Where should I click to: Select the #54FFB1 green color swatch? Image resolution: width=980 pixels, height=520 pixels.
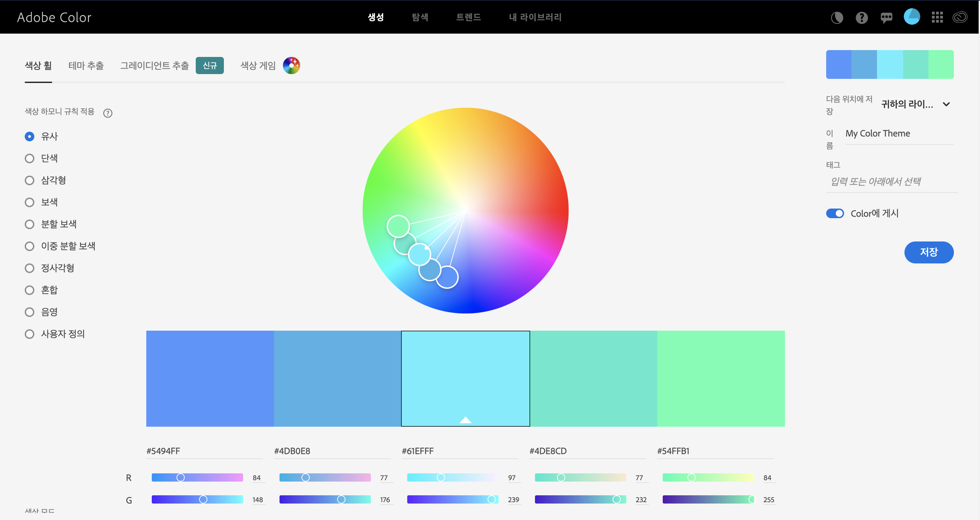coord(720,378)
